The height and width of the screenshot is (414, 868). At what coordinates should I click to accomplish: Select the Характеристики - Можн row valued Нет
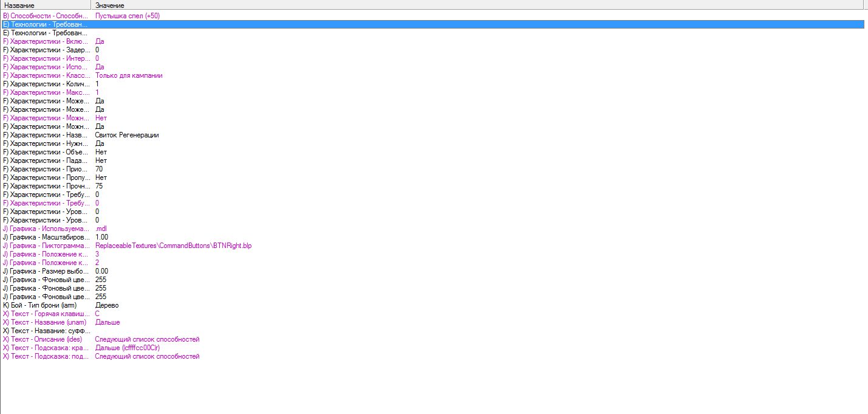[x=432, y=118]
